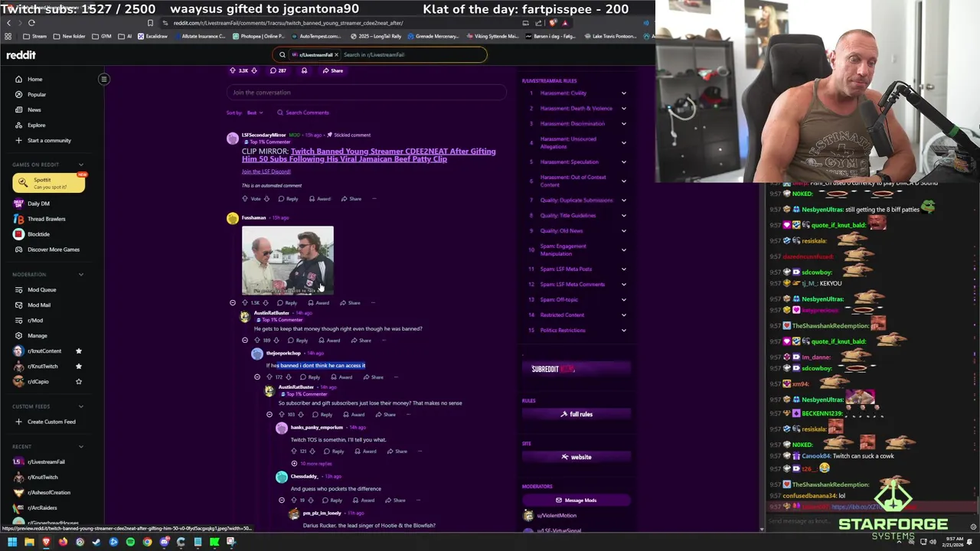Collapse the Moderation section
The height and width of the screenshot is (551, 980).
click(81, 275)
